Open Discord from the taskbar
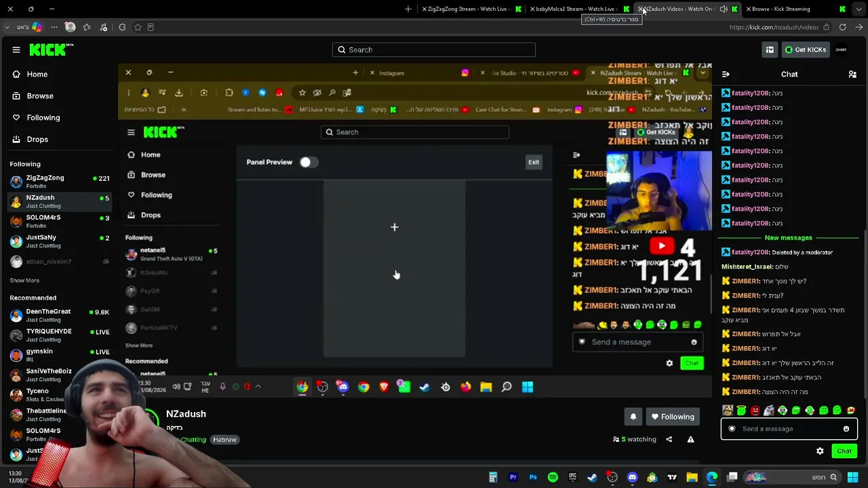The height and width of the screenshot is (488, 868). pos(632,478)
